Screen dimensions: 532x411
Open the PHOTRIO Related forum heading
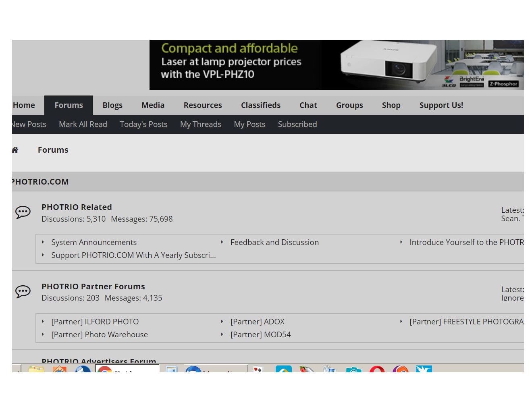pyautogui.click(x=77, y=207)
